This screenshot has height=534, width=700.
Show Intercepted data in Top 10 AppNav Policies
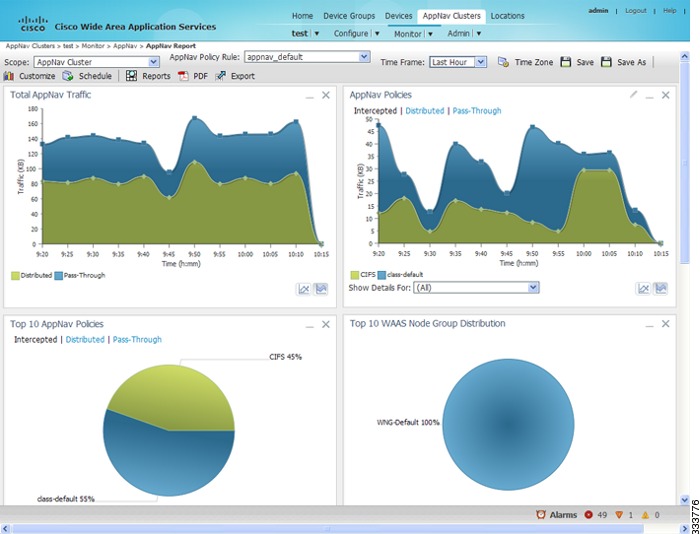[35, 340]
